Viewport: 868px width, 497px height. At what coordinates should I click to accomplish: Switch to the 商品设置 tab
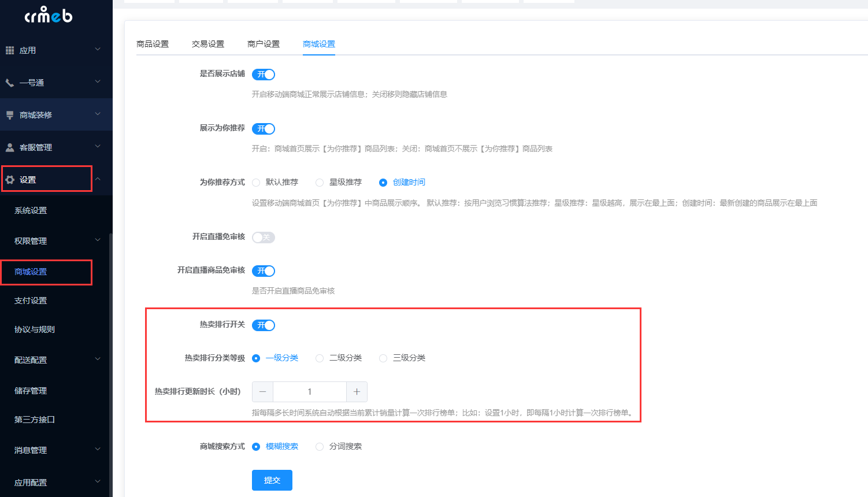[153, 44]
